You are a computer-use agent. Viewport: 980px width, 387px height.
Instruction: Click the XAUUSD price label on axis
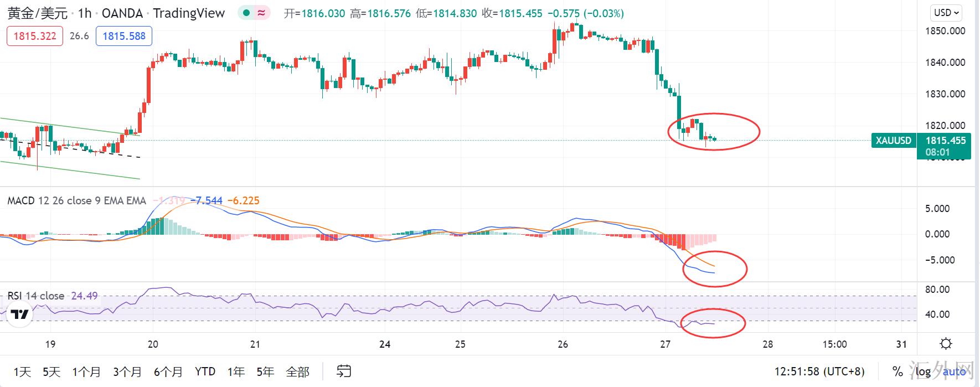point(893,141)
